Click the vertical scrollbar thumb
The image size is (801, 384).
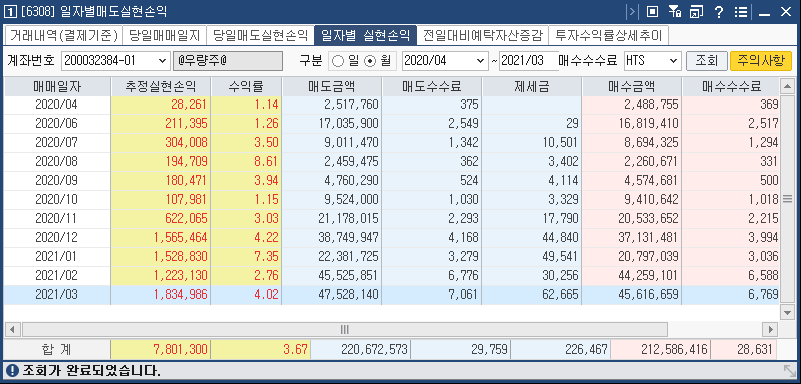pyautogui.click(x=787, y=199)
